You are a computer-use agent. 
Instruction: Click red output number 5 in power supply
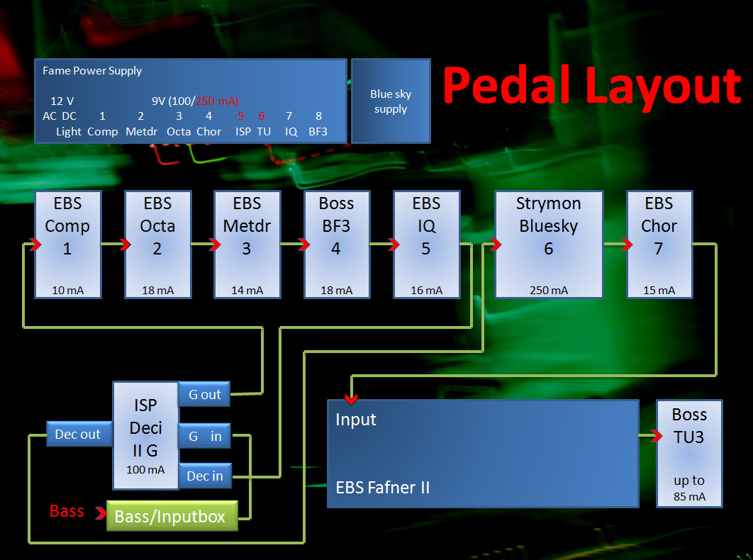coord(241,116)
